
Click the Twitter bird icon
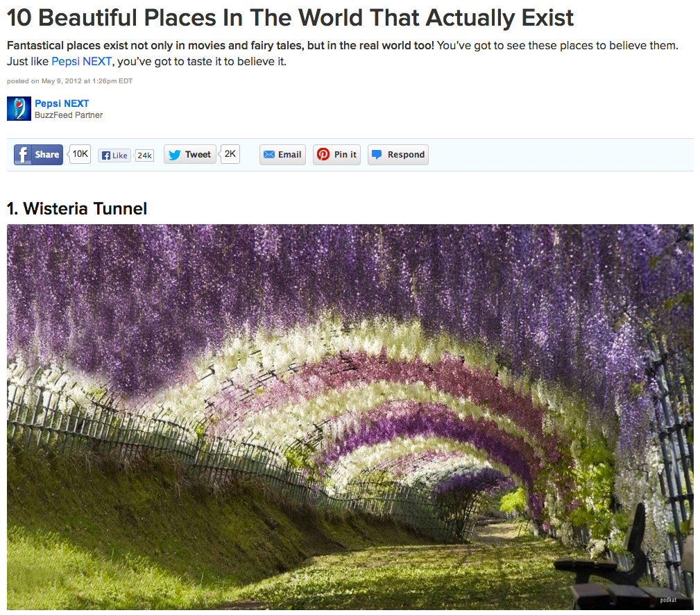click(174, 155)
